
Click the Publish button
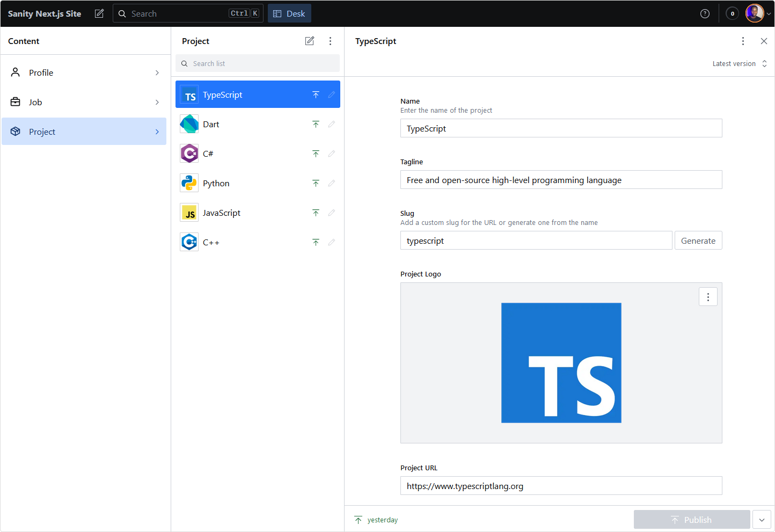click(x=692, y=520)
